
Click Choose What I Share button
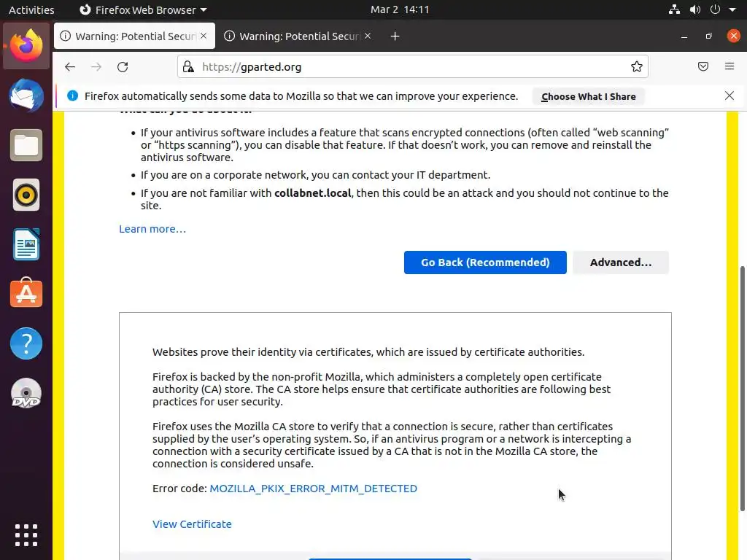click(x=589, y=97)
